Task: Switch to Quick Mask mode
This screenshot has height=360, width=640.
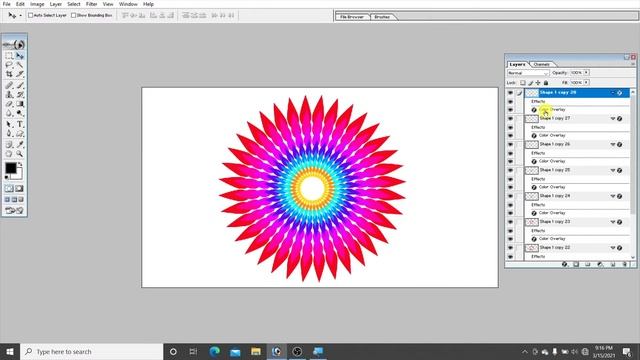Action: point(19,189)
